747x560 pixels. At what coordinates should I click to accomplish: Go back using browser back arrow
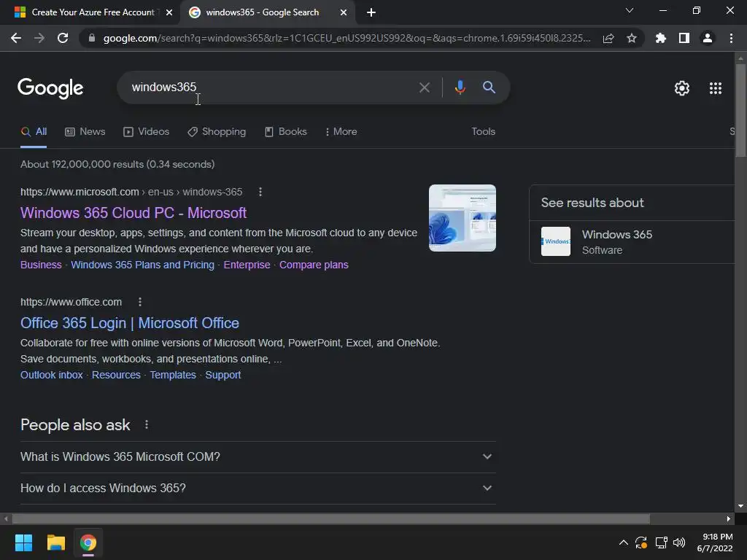click(x=16, y=38)
